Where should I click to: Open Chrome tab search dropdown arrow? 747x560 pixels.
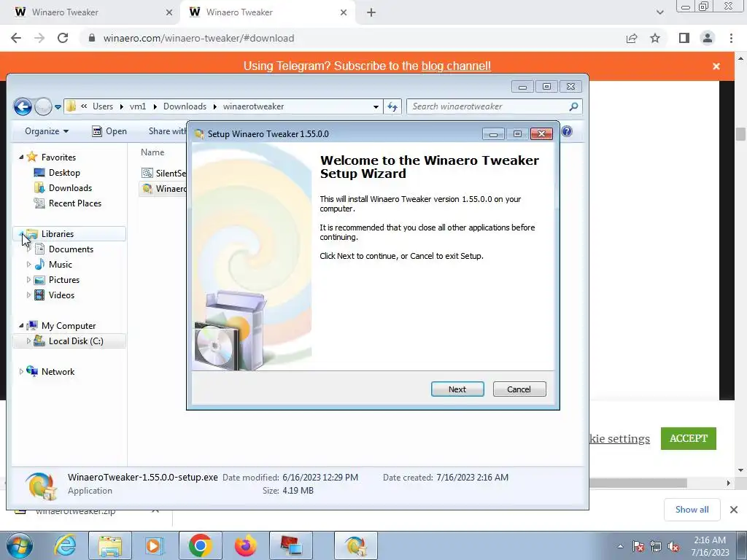coord(659,12)
